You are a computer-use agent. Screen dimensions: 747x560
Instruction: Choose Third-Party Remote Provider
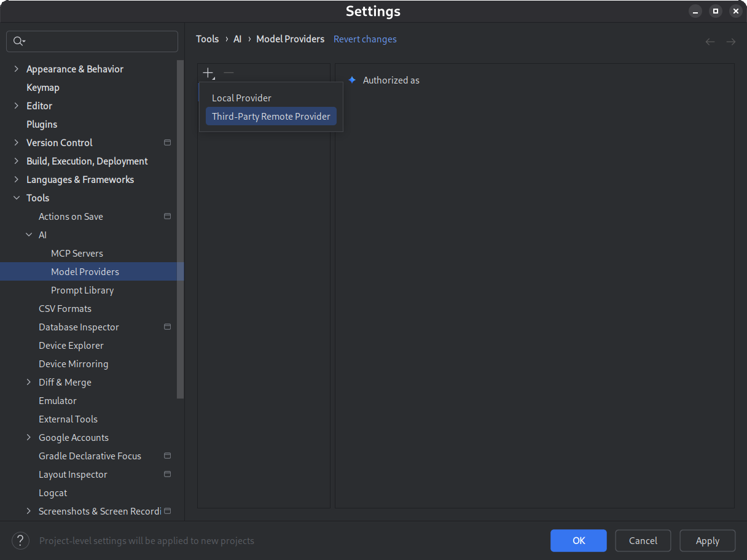(x=271, y=116)
